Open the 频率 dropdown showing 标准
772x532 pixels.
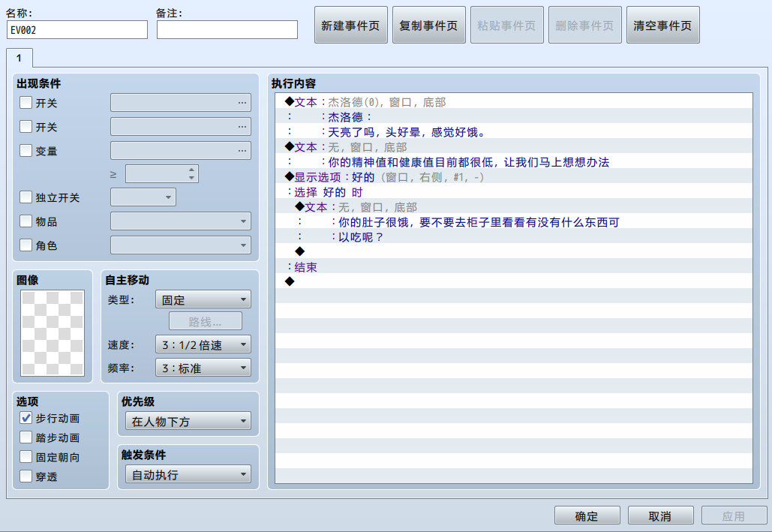(x=203, y=368)
